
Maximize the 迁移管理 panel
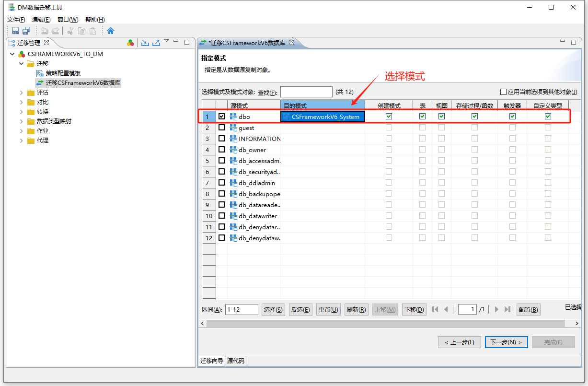187,42
